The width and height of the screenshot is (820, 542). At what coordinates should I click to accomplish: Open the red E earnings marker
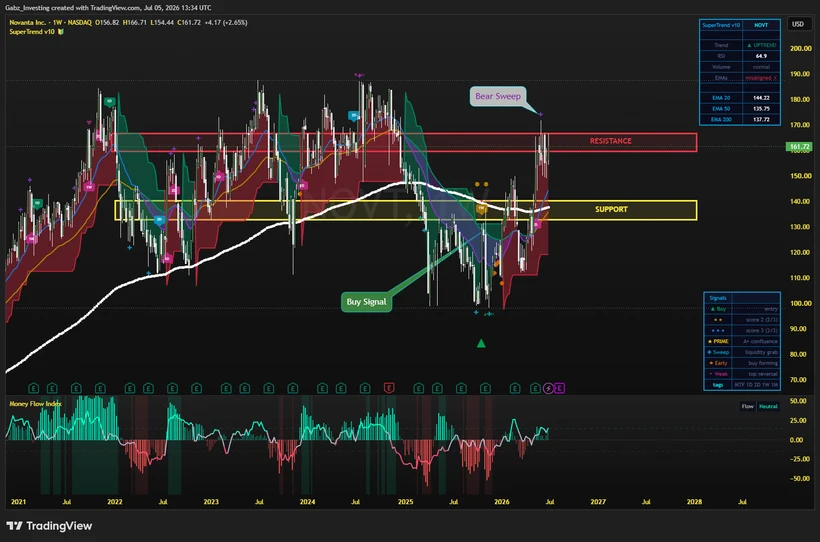[389, 388]
